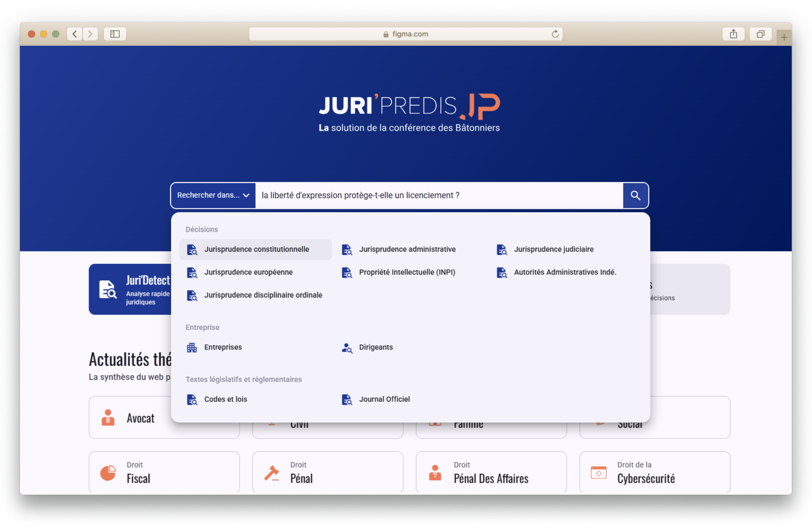The height and width of the screenshot is (531, 812).
Task: Click document icon beside Jurisprudence européenne
Action: [192, 273]
